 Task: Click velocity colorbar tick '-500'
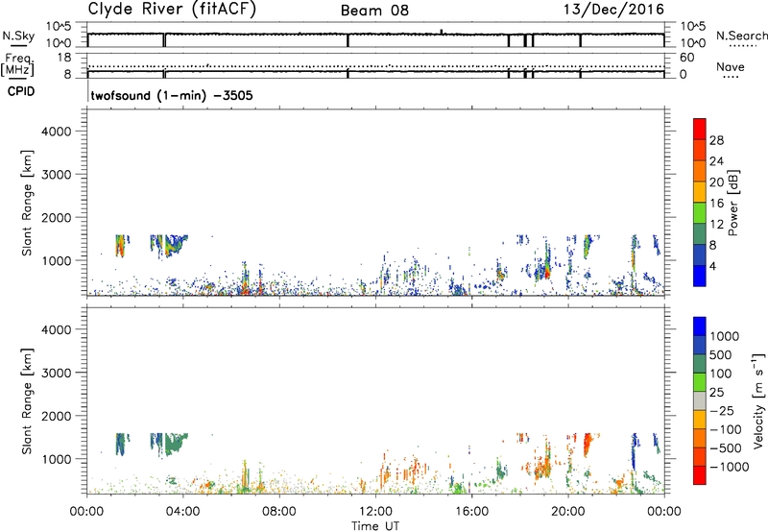click(725, 448)
